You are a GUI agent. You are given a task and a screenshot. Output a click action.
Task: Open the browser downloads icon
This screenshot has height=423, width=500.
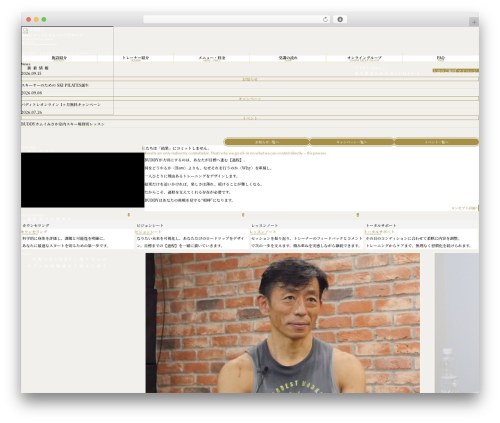340,20
